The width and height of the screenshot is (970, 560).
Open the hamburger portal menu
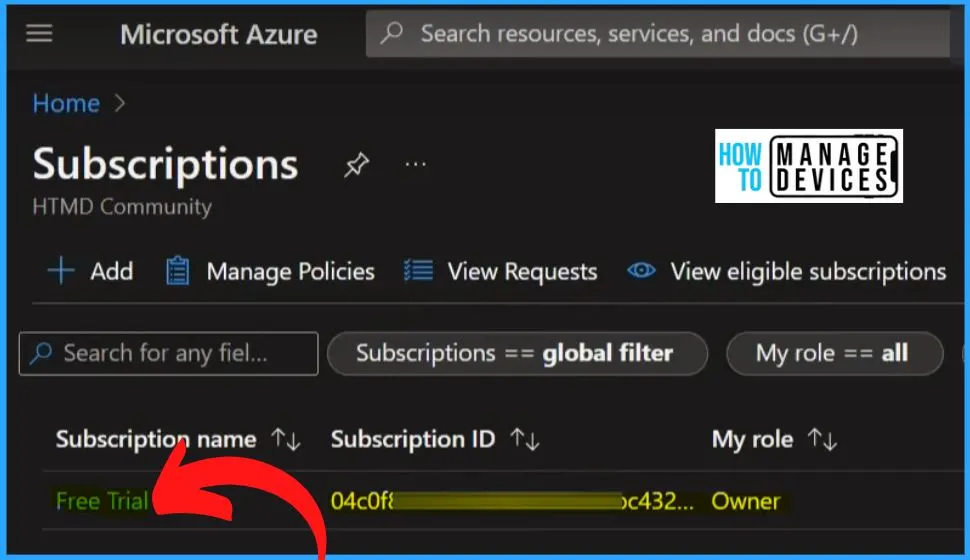[x=39, y=33]
